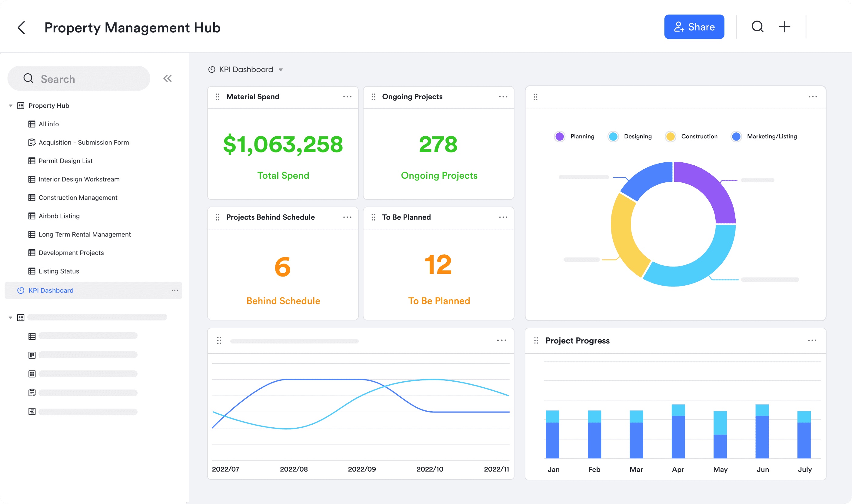Open Material Spend widget options menu
Viewport: 852px width, 504px height.
pyautogui.click(x=347, y=97)
